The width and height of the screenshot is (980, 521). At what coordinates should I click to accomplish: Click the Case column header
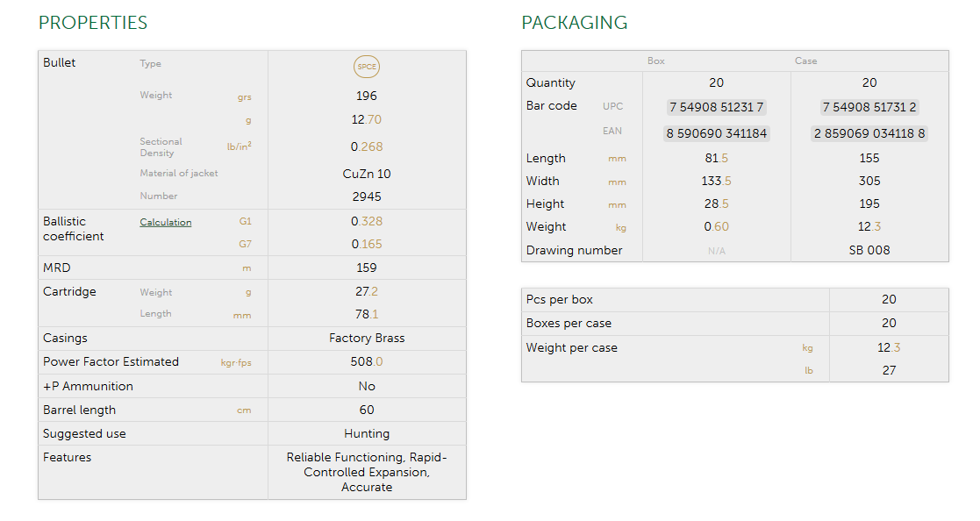805,61
